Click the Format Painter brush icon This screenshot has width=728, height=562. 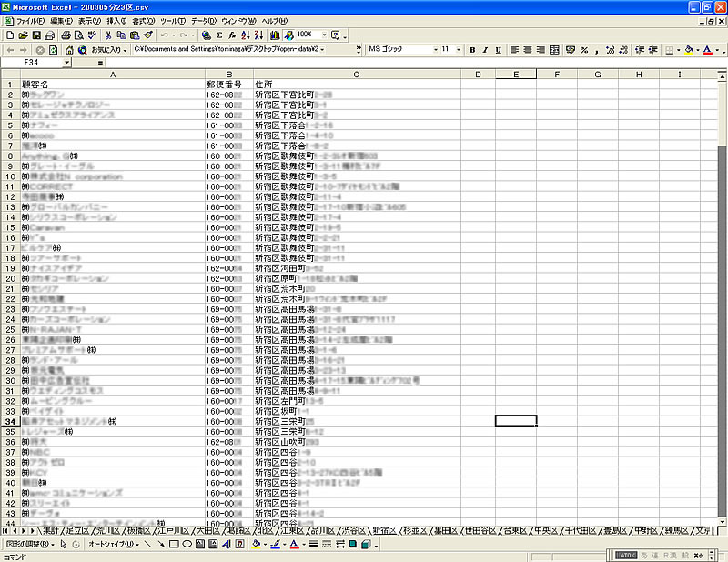[147, 35]
